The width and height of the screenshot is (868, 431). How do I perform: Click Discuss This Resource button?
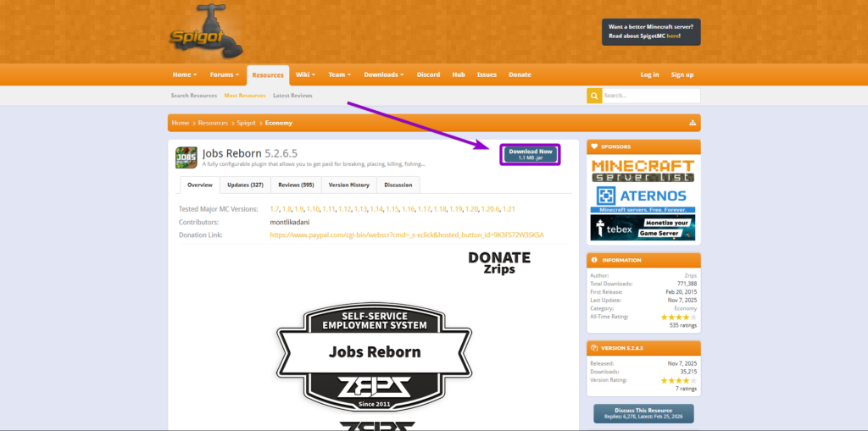pos(643,413)
